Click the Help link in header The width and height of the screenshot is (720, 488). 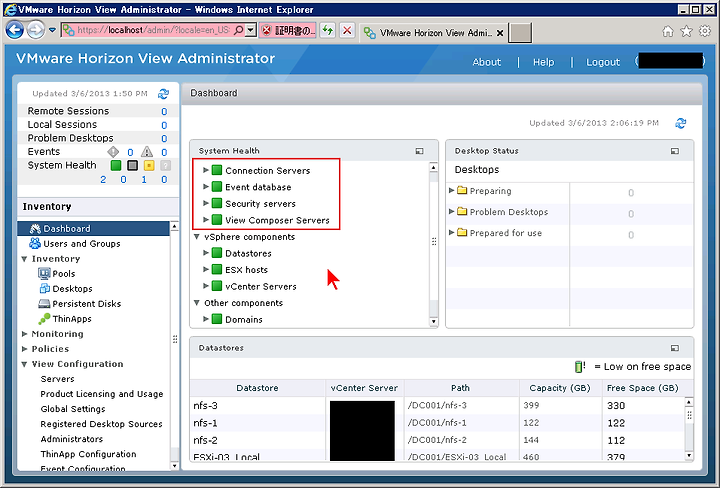pyautogui.click(x=544, y=62)
